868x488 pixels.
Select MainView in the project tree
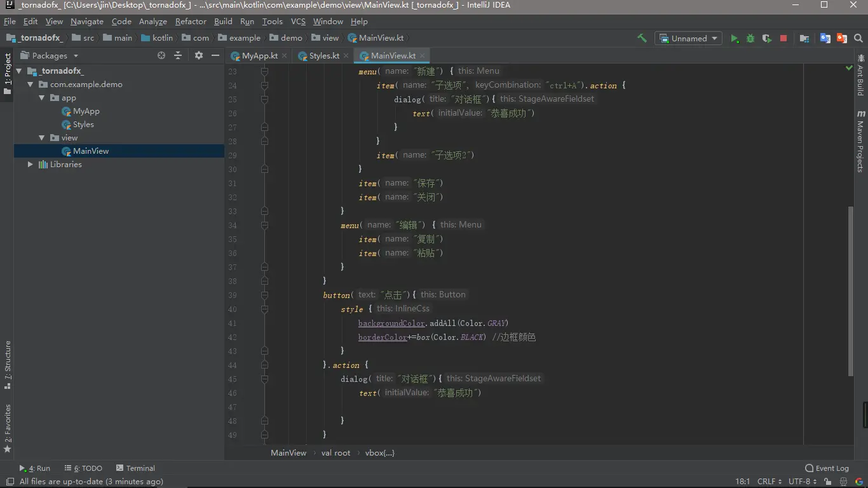pos(91,151)
